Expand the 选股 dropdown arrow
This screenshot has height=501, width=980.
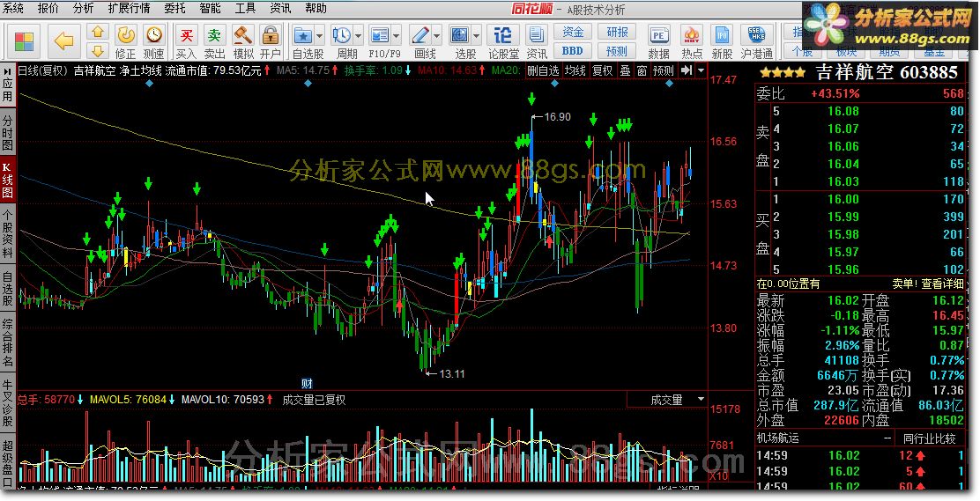tap(477, 35)
